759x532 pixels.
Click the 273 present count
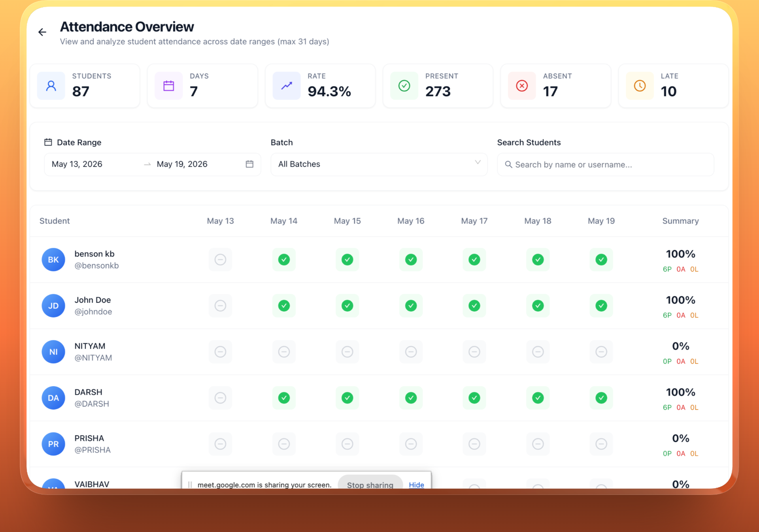[438, 92]
